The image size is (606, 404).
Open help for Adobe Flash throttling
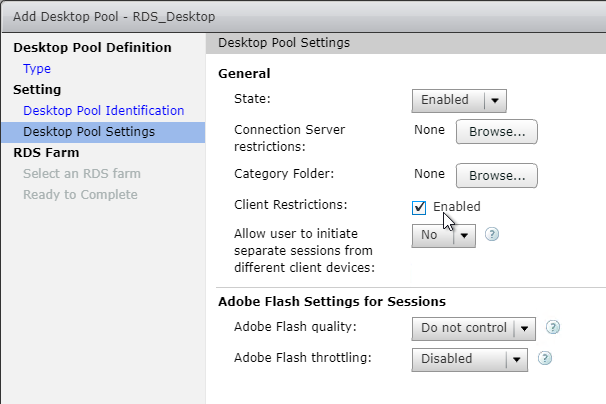(x=545, y=358)
